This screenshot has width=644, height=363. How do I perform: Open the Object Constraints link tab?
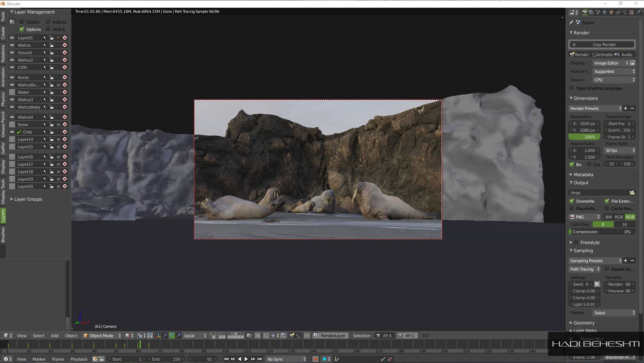[618, 12]
